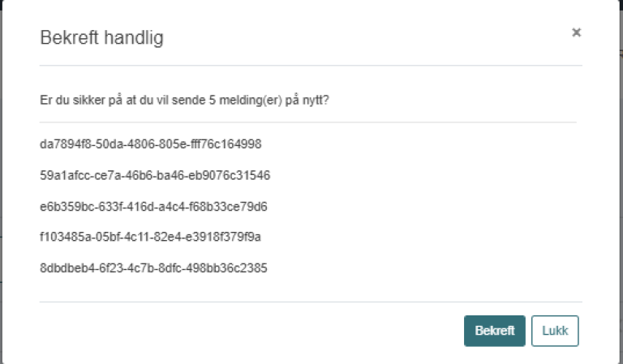623x364 pixels.
Task: Click the ID ending in f68b33ce79d6
Action: coord(153,206)
